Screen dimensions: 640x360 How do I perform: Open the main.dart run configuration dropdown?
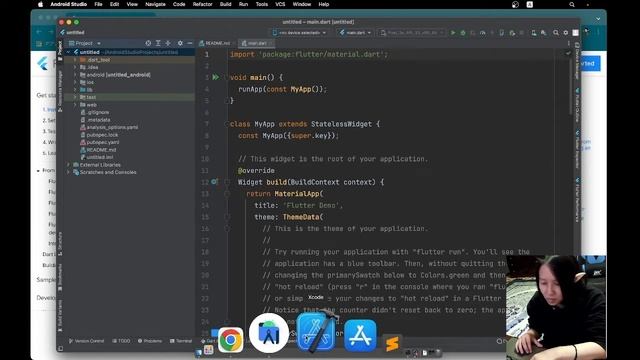[x=356, y=33]
